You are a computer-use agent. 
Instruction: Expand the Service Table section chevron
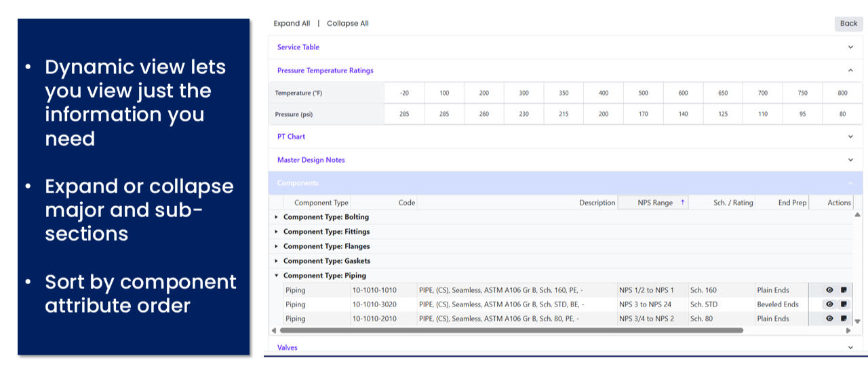tap(850, 47)
